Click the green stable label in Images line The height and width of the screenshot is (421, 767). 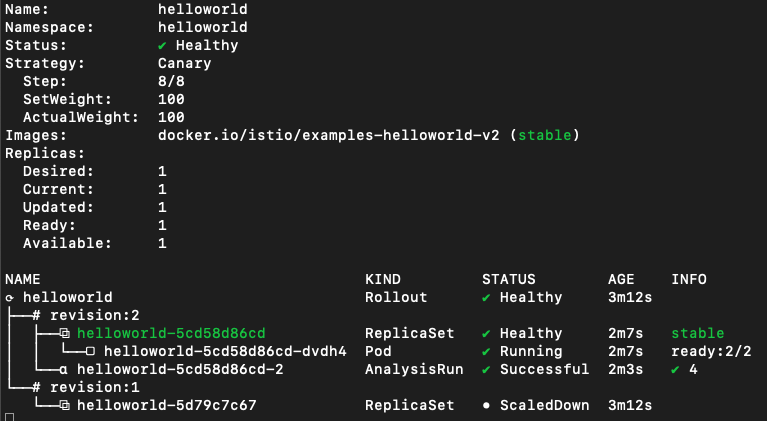[x=544, y=135]
